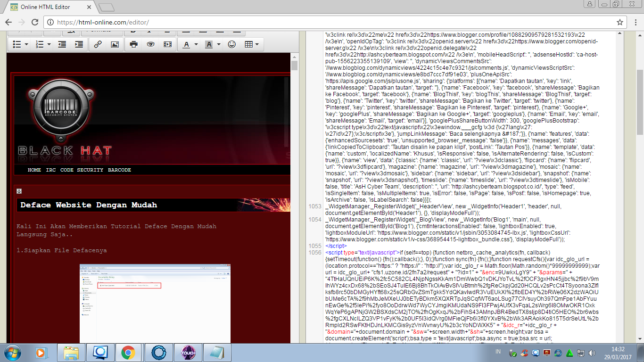
Task: Click the blue monitor app icon in taskbar
Action: coord(100,352)
